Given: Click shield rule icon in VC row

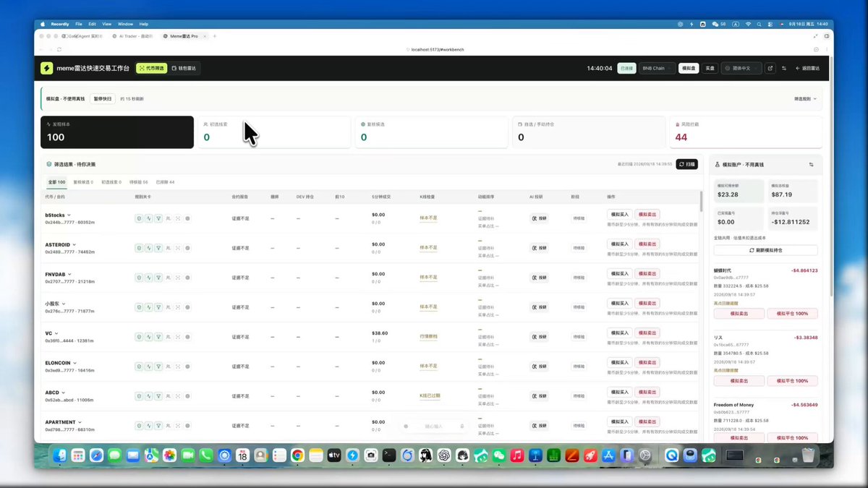Looking at the screenshot, I should click(x=139, y=336).
